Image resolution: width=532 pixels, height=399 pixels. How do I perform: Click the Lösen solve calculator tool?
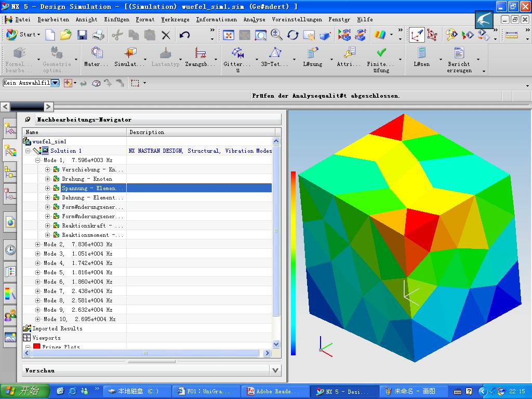tap(421, 58)
